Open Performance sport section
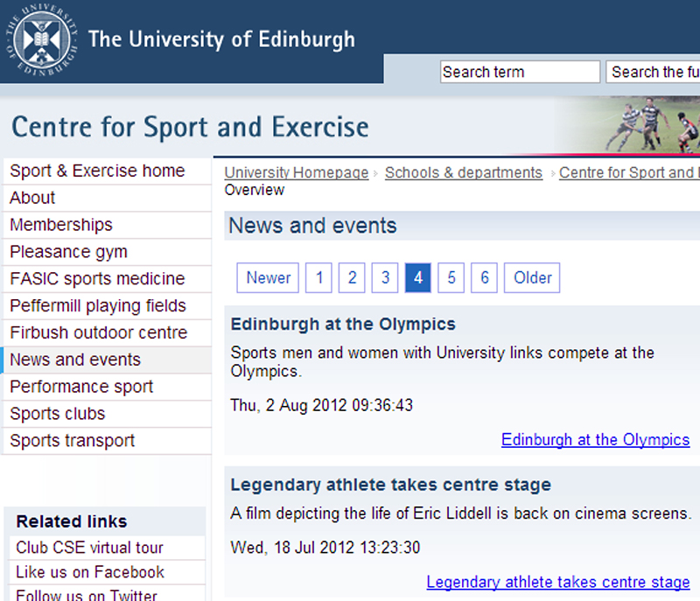The height and width of the screenshot is (601, 700). coord(107,387)
